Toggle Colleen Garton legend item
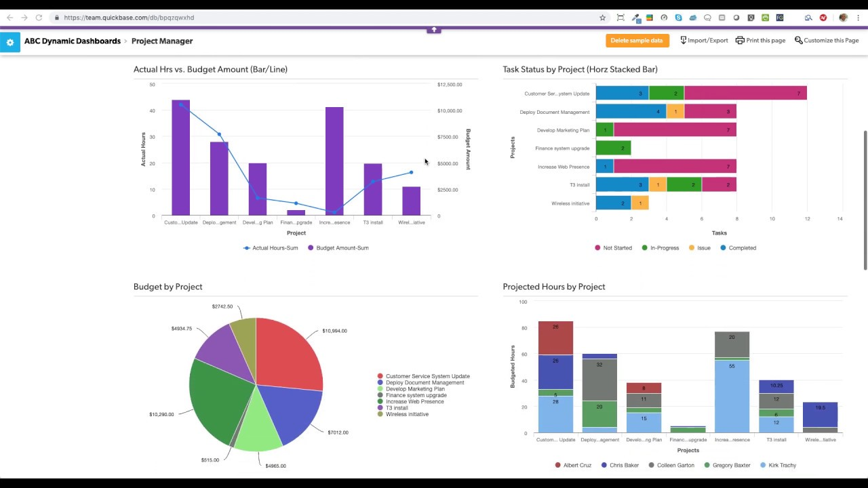868x488 pixels. coord(671,466)
